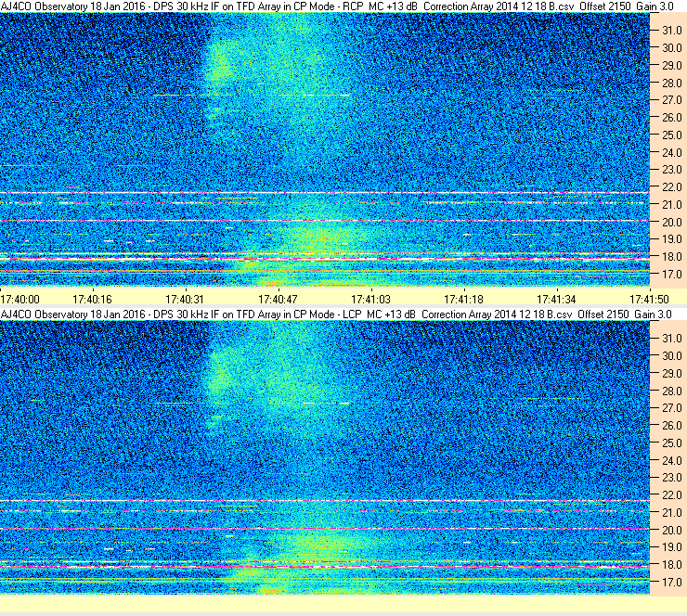Click the 26.0 frequency label in RCP panel
Screen dimensions: 687x616
pyautogui.click(x=671, y=117)
